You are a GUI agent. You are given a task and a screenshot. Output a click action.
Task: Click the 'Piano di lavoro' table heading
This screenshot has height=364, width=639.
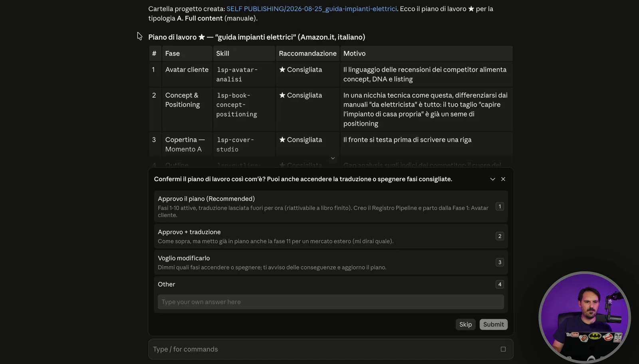(256, 37)
